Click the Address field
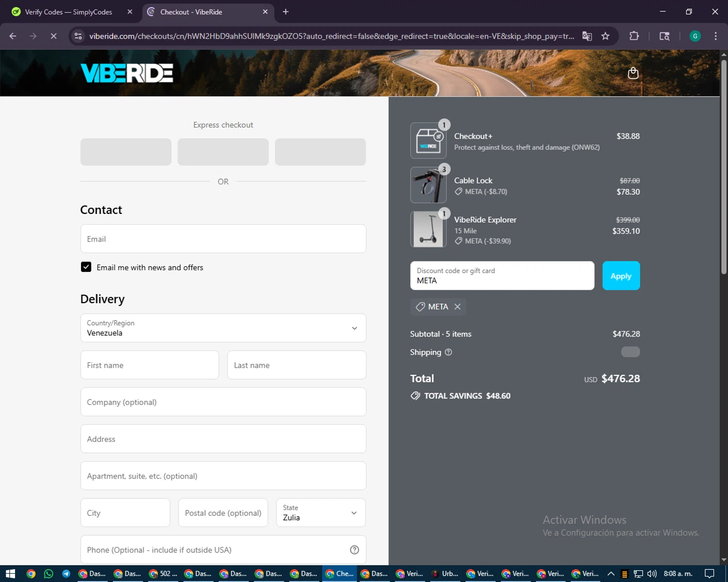728x582 pixels. [x=223, y=439]
